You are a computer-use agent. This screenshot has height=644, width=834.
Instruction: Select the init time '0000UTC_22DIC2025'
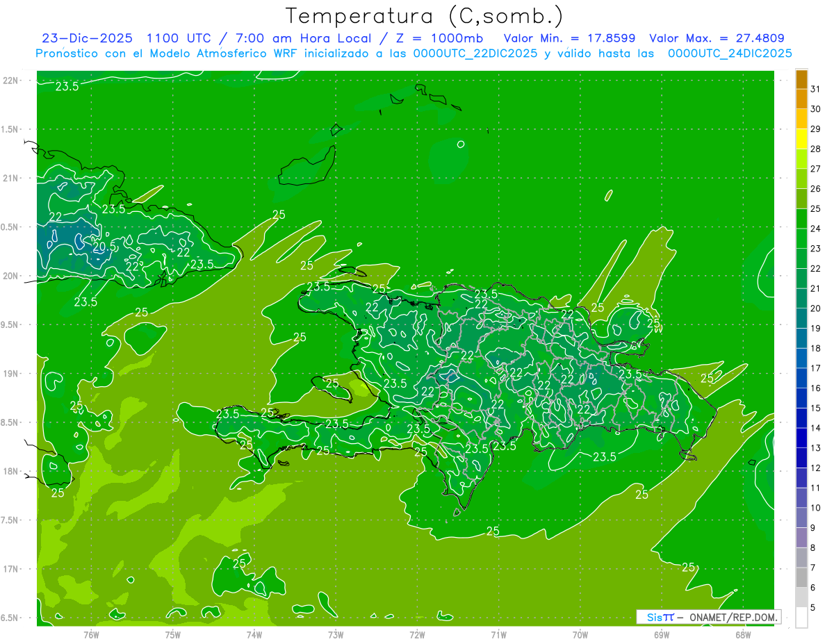[475, 53]
